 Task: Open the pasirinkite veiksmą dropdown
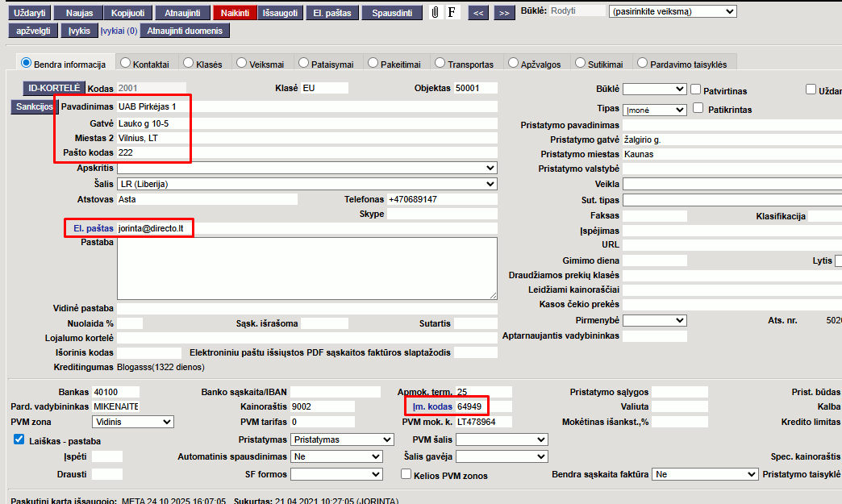pos(673,12)
